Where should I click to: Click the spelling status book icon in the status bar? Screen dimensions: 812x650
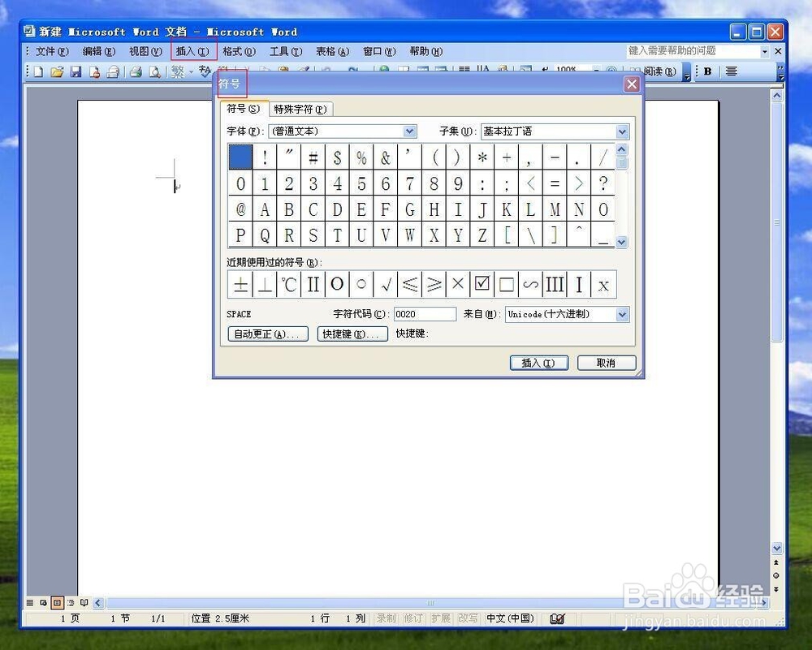(557, 618)
